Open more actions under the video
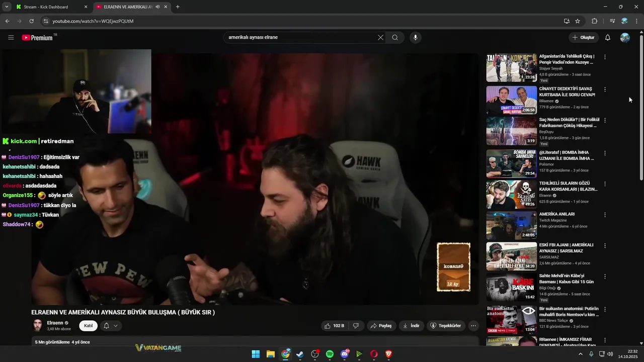This screenshot has height=362, width=644. pos(473,326)
